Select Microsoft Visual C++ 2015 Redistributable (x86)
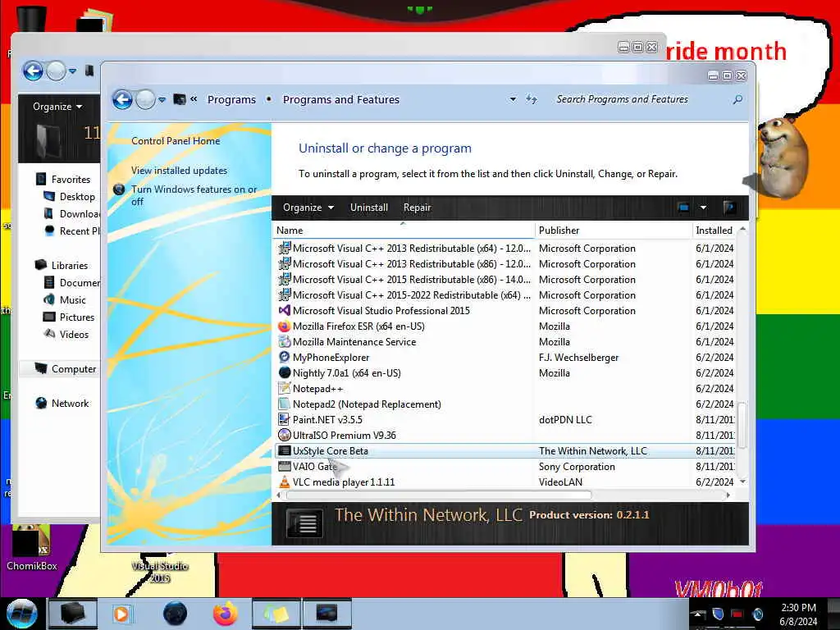This screenshot has height=630, width=840. coord(412,280)
